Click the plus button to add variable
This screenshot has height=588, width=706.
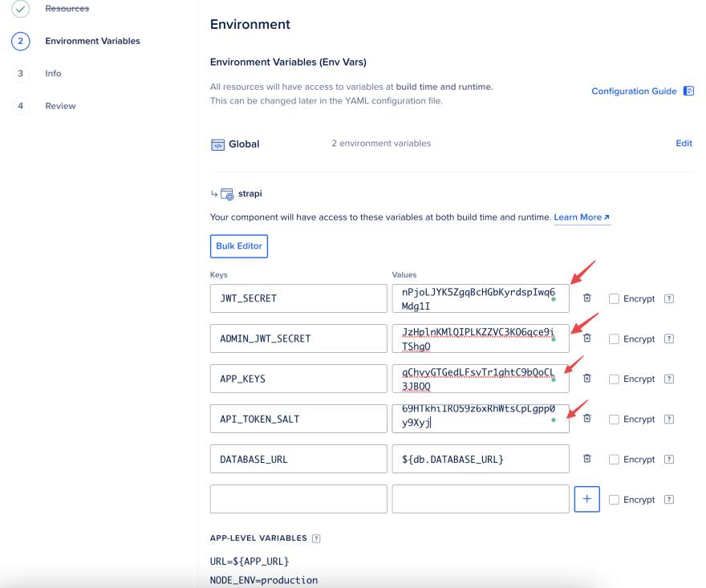587,499
